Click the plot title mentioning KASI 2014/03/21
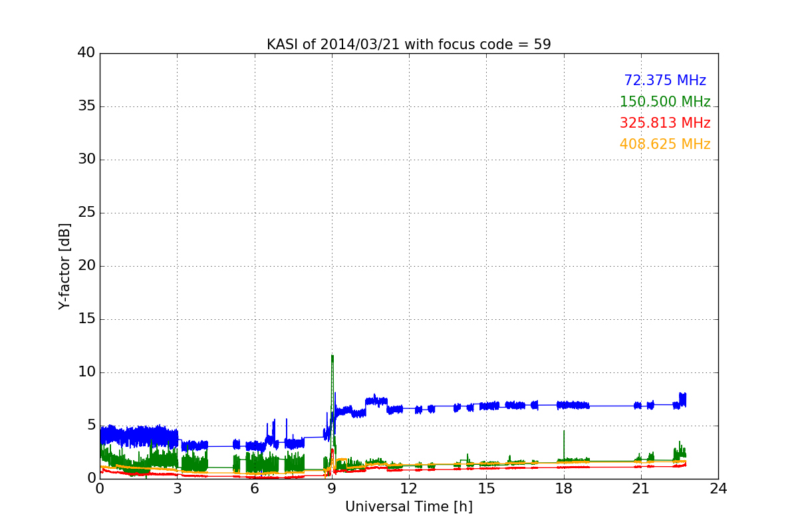The height and width of the screenshot is (532, 798). pos(409,45)
